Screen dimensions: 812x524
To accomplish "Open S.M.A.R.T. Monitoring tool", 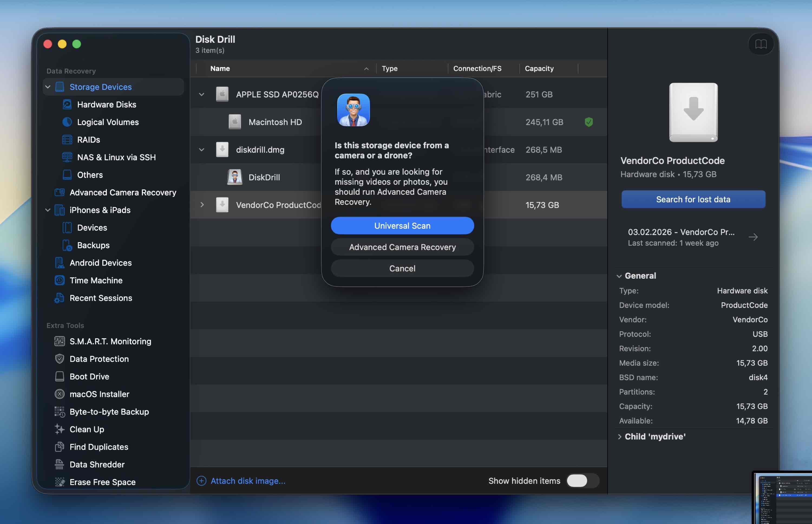I will 110,341.
